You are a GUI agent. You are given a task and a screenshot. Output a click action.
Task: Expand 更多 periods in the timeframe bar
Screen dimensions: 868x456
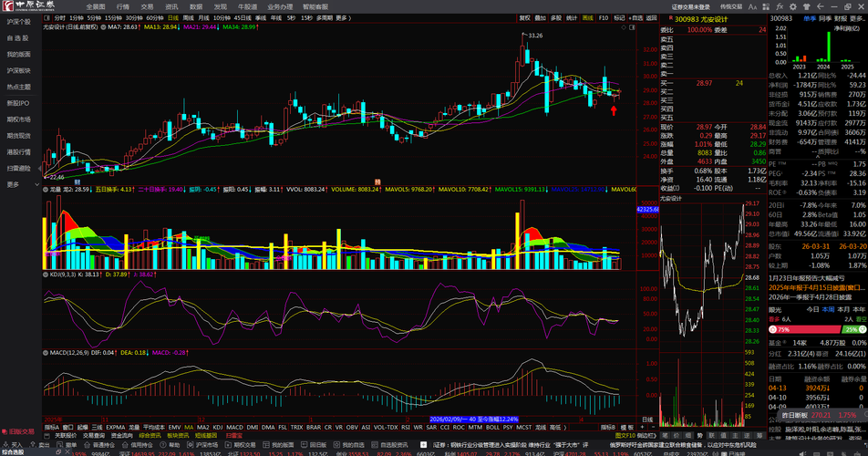coord(343,18)
